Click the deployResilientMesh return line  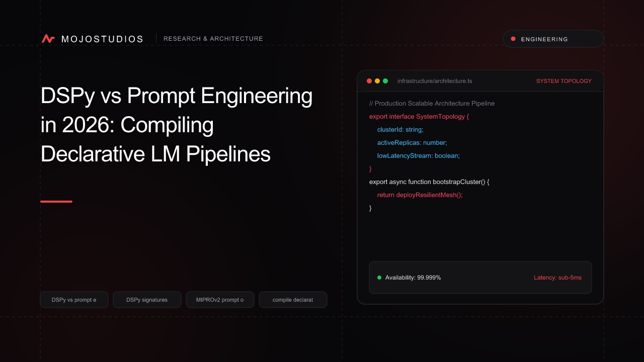420,195
